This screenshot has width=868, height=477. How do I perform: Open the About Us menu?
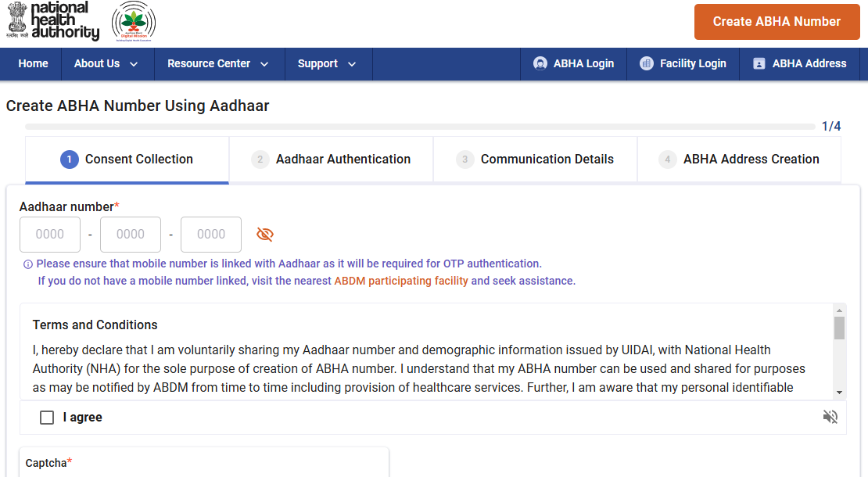107,63
